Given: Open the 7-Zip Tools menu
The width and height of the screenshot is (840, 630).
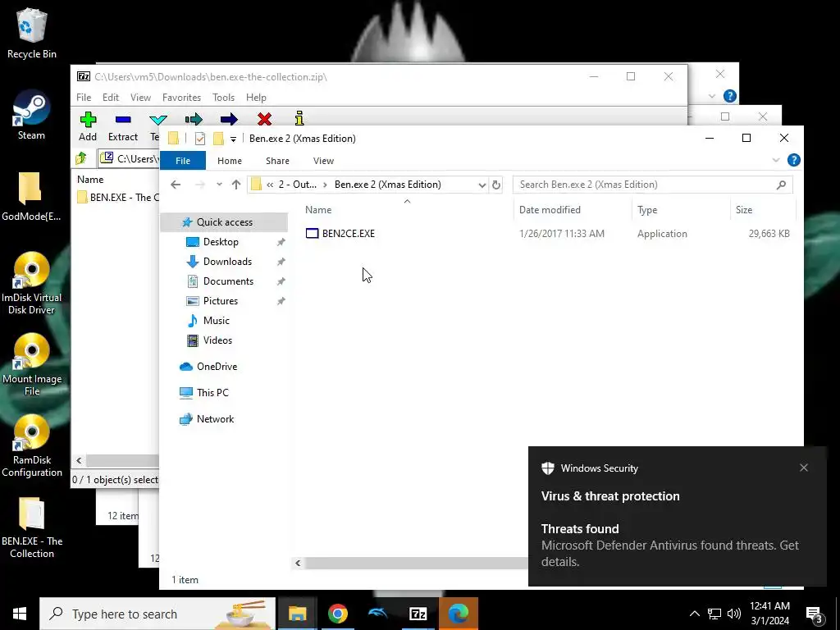Looking at the screenshot, I should coord(223,98).
